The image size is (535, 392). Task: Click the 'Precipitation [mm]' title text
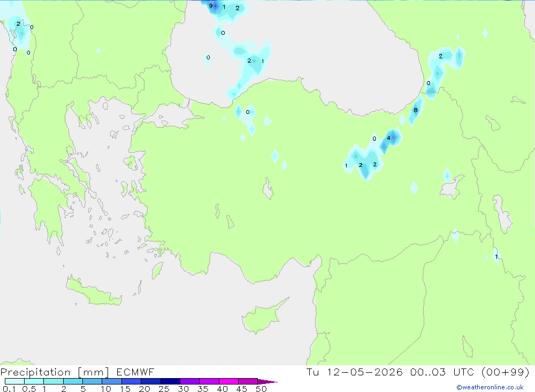pyautogui.click(x=55, y=372)
